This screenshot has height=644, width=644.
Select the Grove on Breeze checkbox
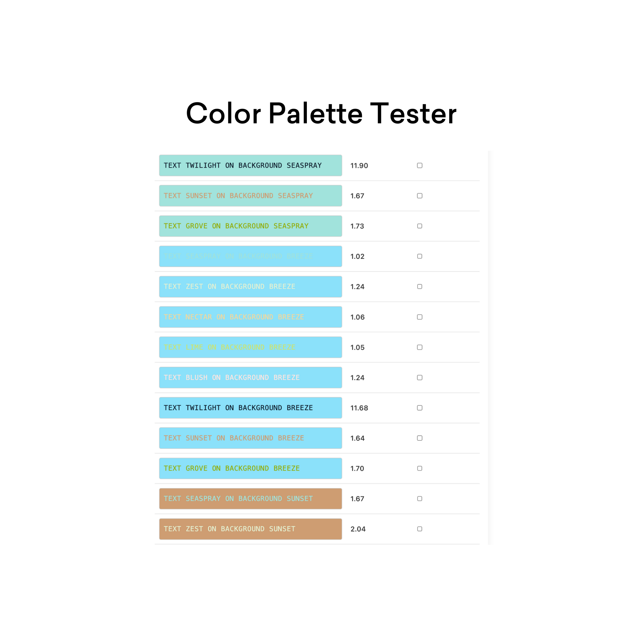[x=420, y=468]
